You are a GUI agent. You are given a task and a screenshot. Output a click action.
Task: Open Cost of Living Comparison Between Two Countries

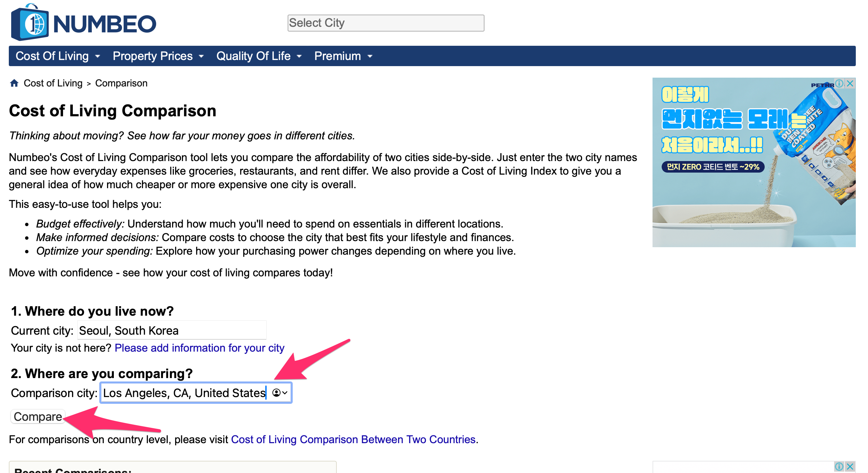click(x=353, y=439)
